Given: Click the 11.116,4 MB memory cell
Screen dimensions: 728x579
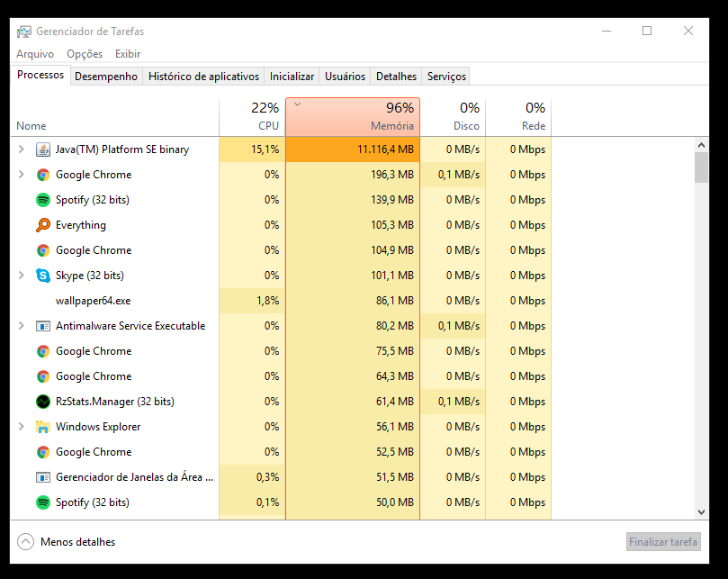Looking at the screenshot, I should click(x=353, y=149).
